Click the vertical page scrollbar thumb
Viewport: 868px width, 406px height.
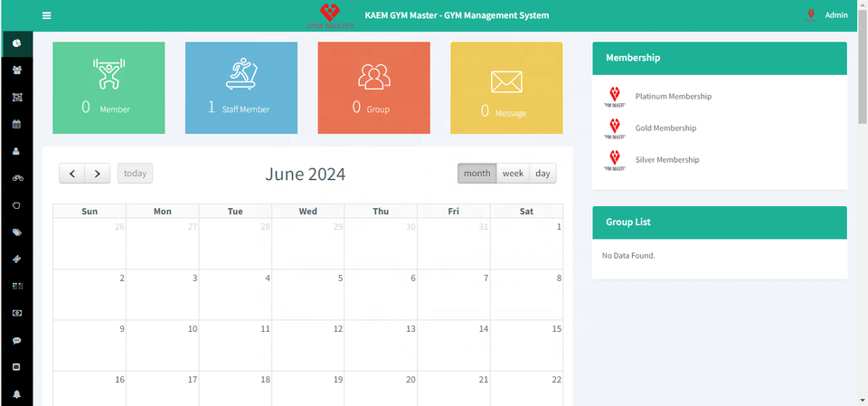863,67
